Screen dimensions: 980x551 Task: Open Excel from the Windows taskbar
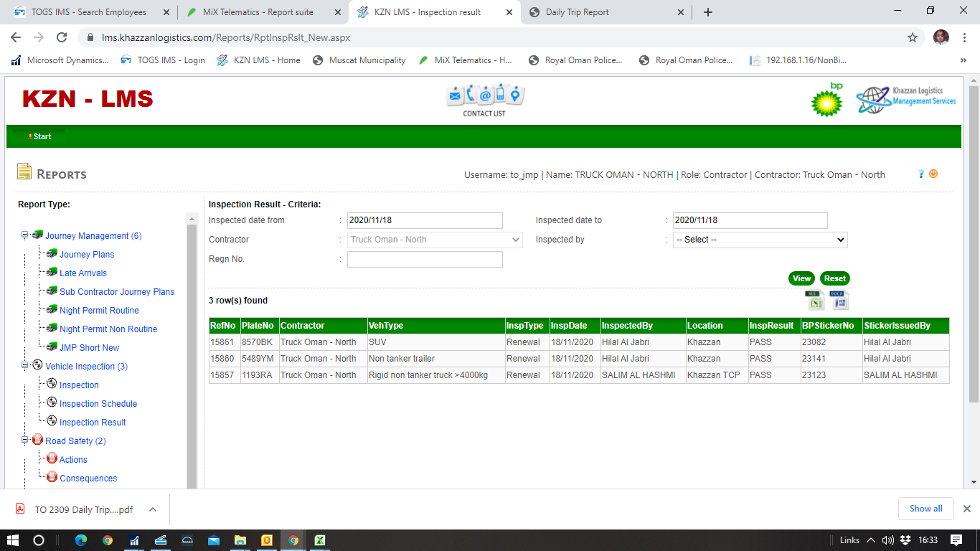[x=320, y=540]
